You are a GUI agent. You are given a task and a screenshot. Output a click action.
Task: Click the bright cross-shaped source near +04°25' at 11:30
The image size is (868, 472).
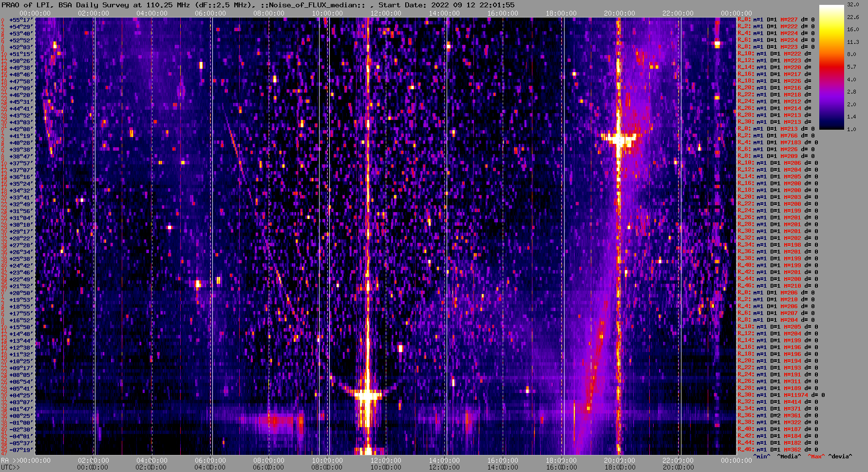[368, 394]
